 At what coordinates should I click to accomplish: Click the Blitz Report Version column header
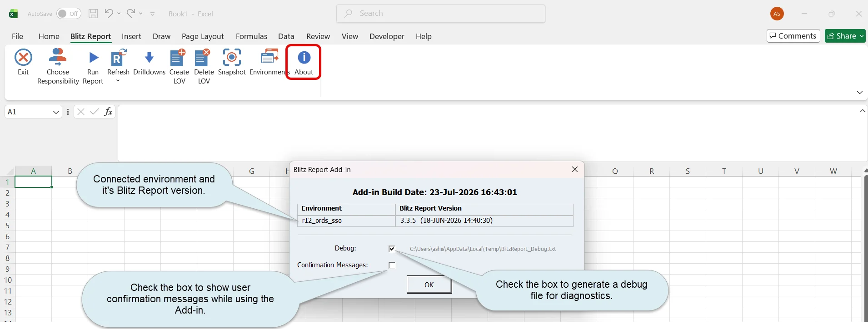[484, 209]
